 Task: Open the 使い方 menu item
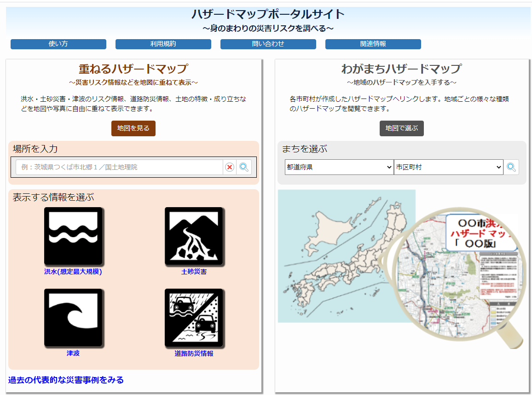(x=58, y=44)
